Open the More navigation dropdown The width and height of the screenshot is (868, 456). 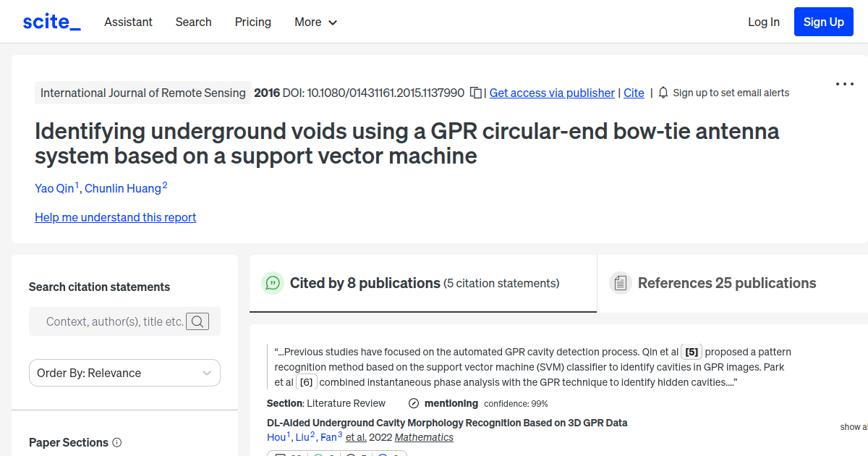[315, 22]
